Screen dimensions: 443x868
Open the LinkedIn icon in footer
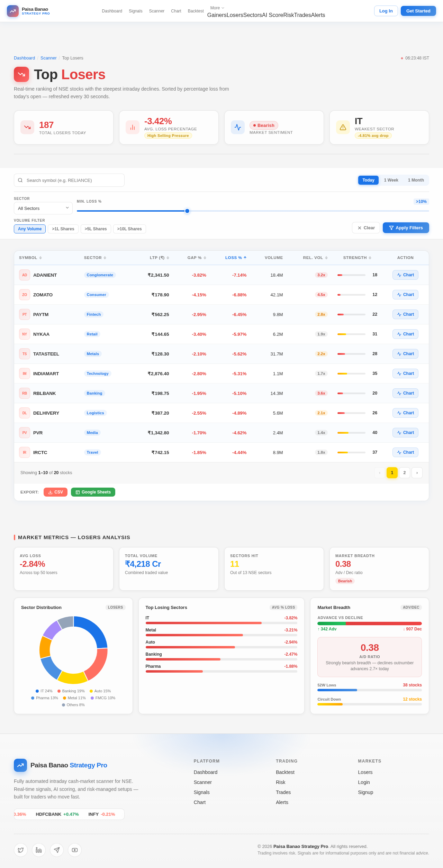click(x=39, y=850)
